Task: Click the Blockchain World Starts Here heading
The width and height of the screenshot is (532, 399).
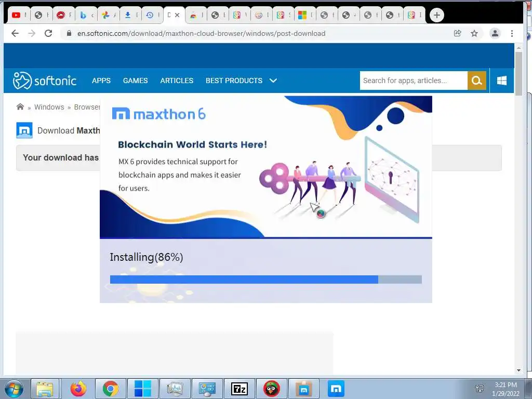Action: tap(192, 144)
